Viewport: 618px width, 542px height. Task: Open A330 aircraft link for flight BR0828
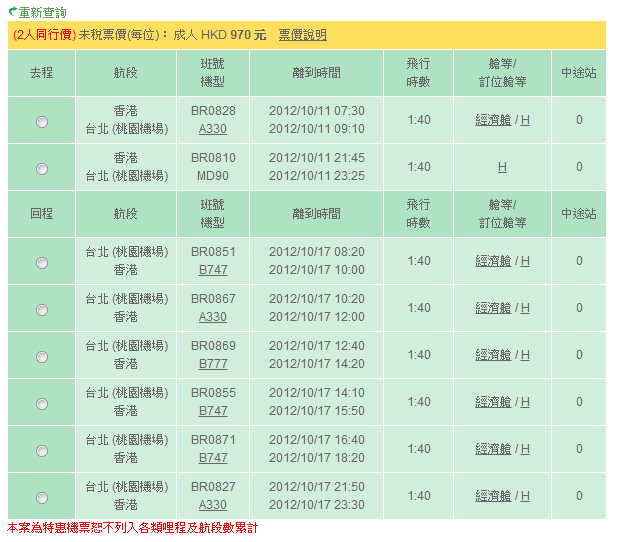(213, 129)
